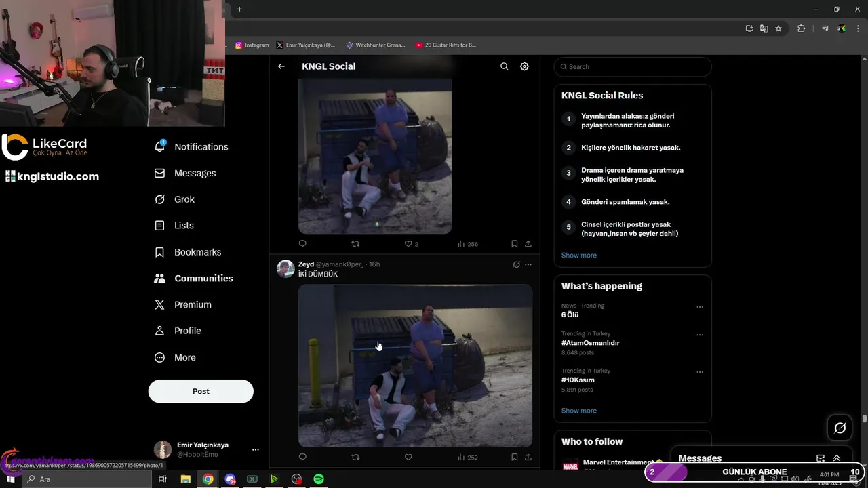The width and height of the screenshot is (868, 488).
Task: Show more KNGL Social Rules
Action: [x=579, y=256]
